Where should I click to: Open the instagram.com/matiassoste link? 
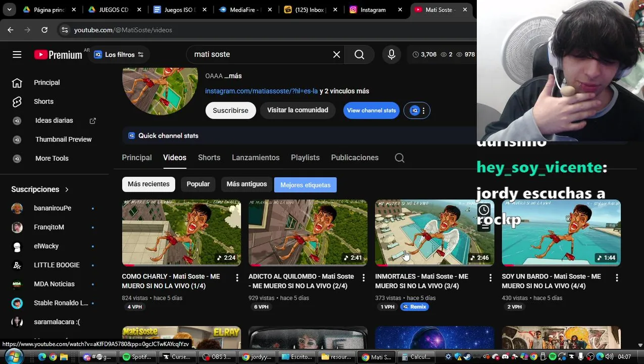[261, 91]
